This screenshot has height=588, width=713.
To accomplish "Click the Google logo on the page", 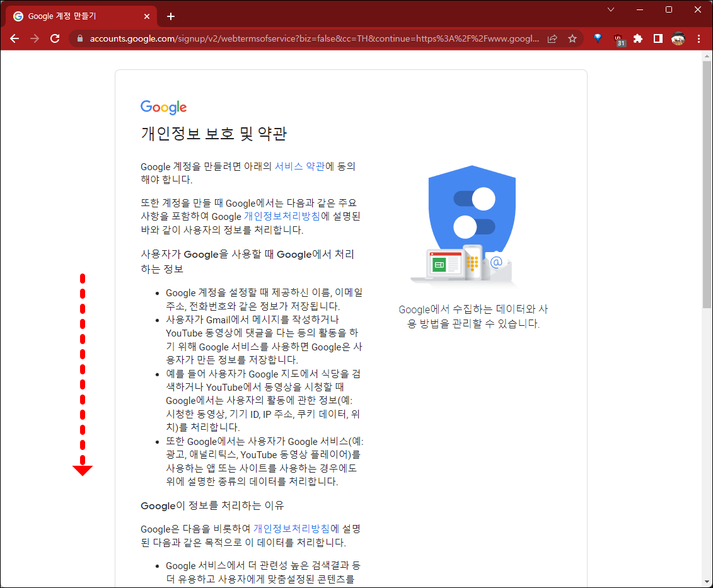I will [x=163, y=107].
